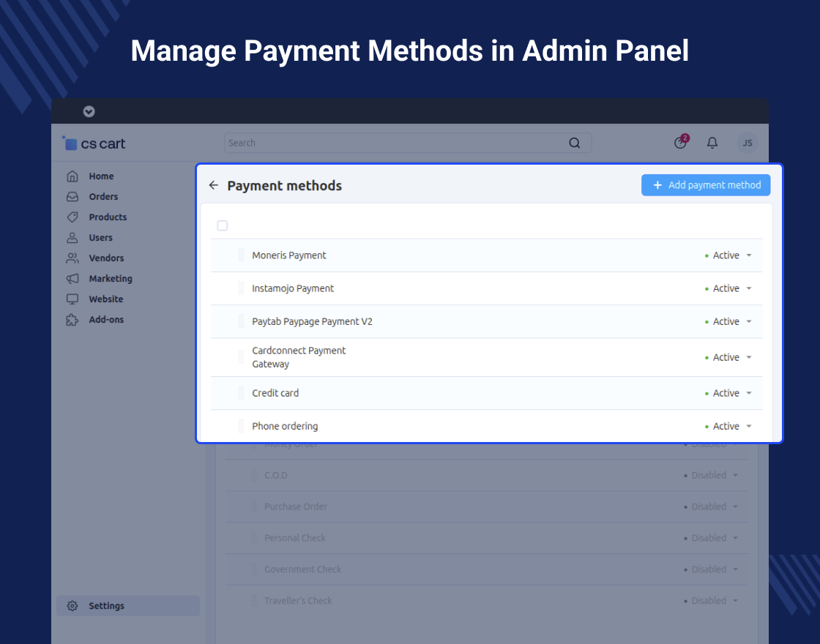Open the Traveller's Check Disabled status dropdown
The width and height of the screenshot is (820, 644).
click(x=711, y=601)
